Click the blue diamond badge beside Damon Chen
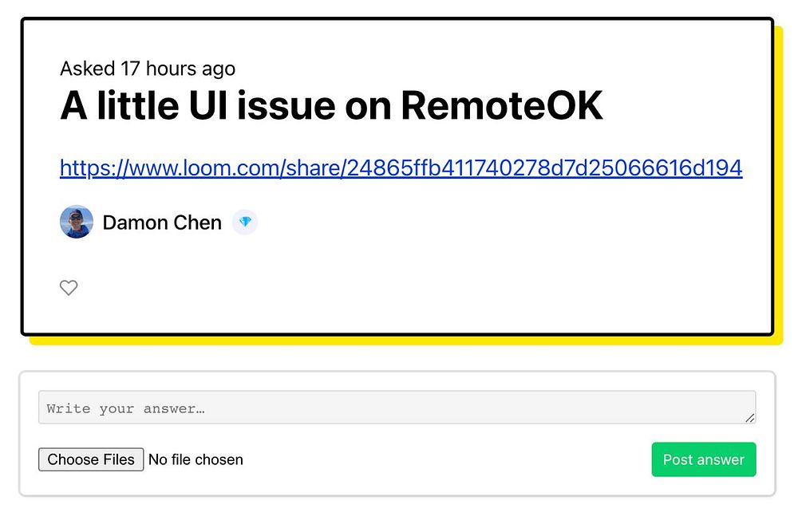This screenshot has width=798, height=532. click(x=245, y=223)
